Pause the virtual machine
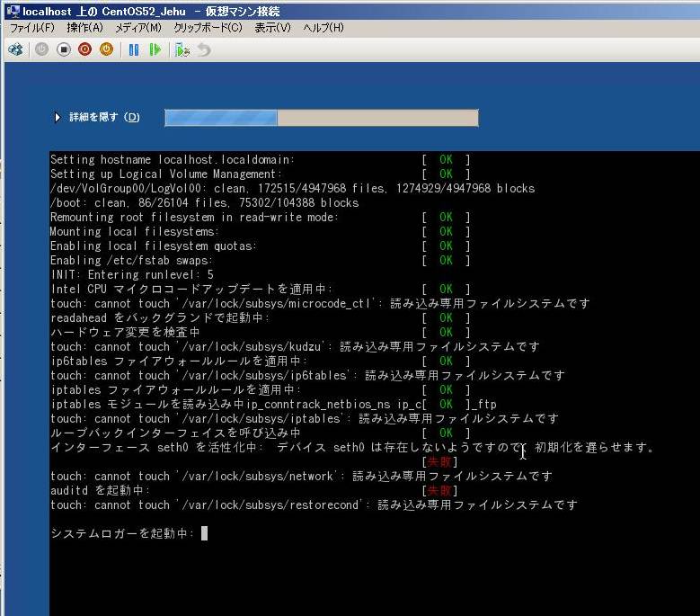 click(x=134, y=49)
